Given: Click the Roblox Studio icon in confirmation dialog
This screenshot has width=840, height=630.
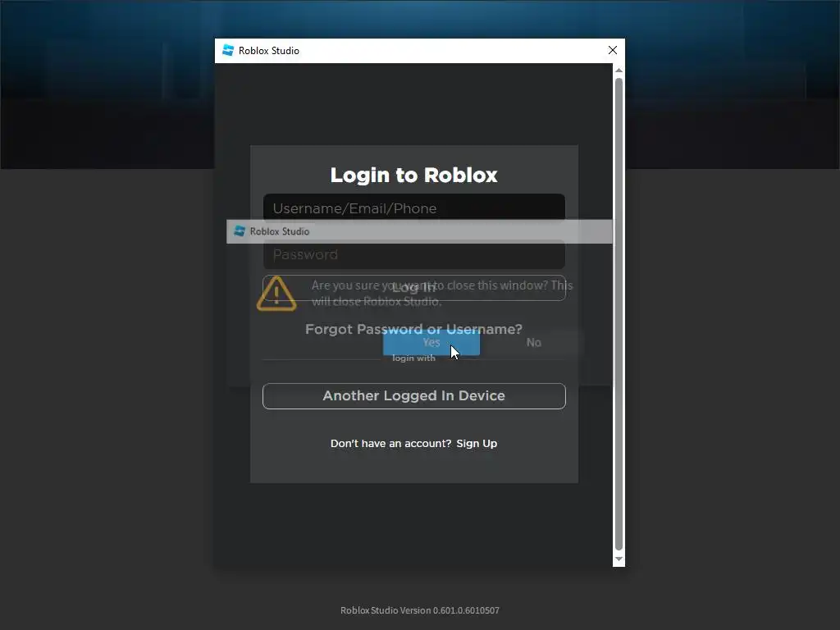Looking at the screenshot, I should [x=240, y=231].
